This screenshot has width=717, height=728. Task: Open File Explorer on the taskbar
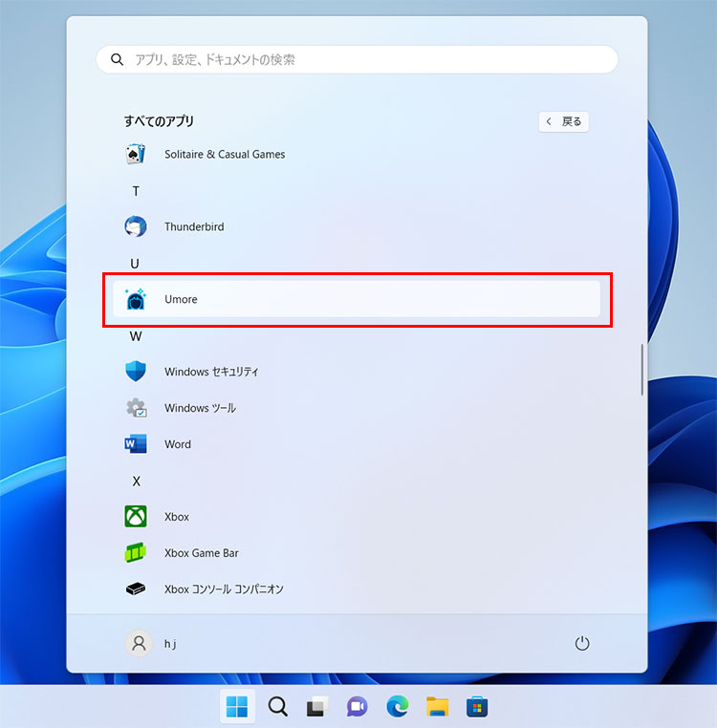click(x=438, y=707)
